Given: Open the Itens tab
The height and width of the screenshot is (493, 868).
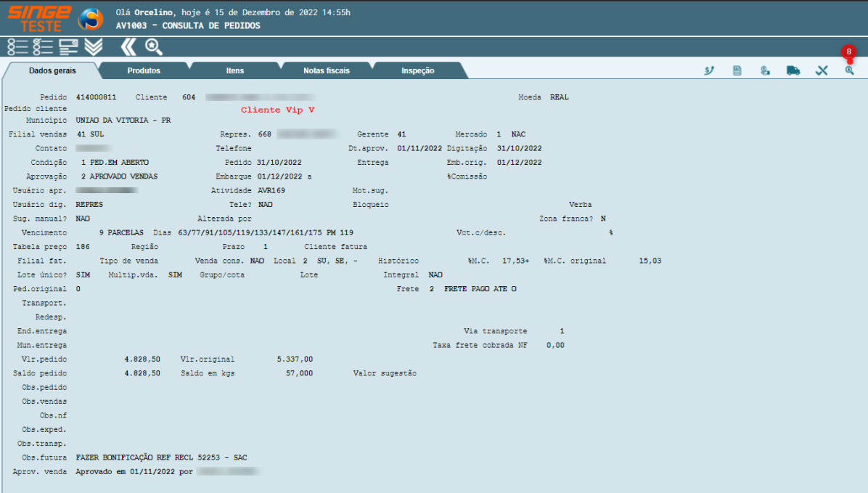Looking at the screenshot, I should [x=235, y=71].
